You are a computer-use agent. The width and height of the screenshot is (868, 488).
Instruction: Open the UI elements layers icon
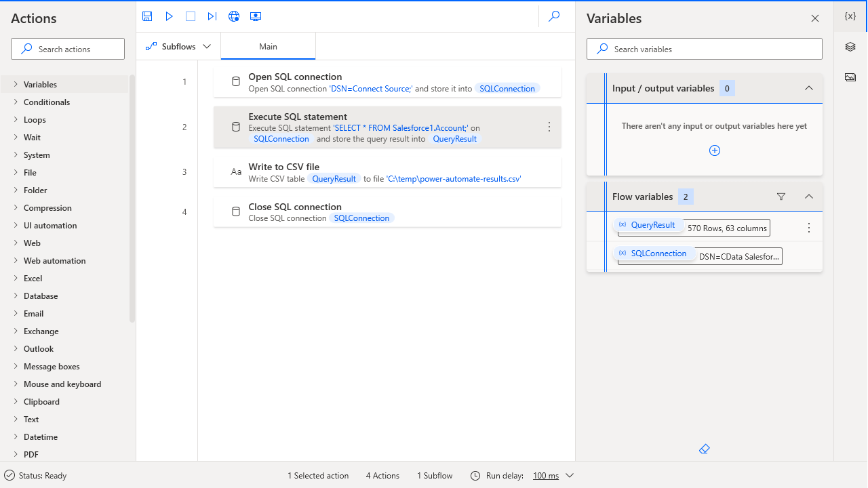click(x=850, y=47)
